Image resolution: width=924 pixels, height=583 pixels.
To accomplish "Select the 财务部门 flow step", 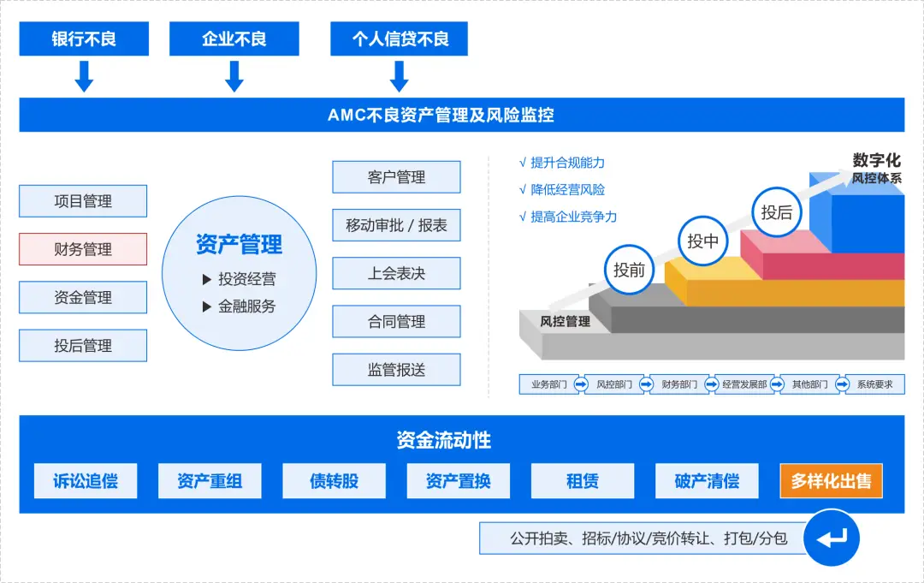I will coord(678,384).
